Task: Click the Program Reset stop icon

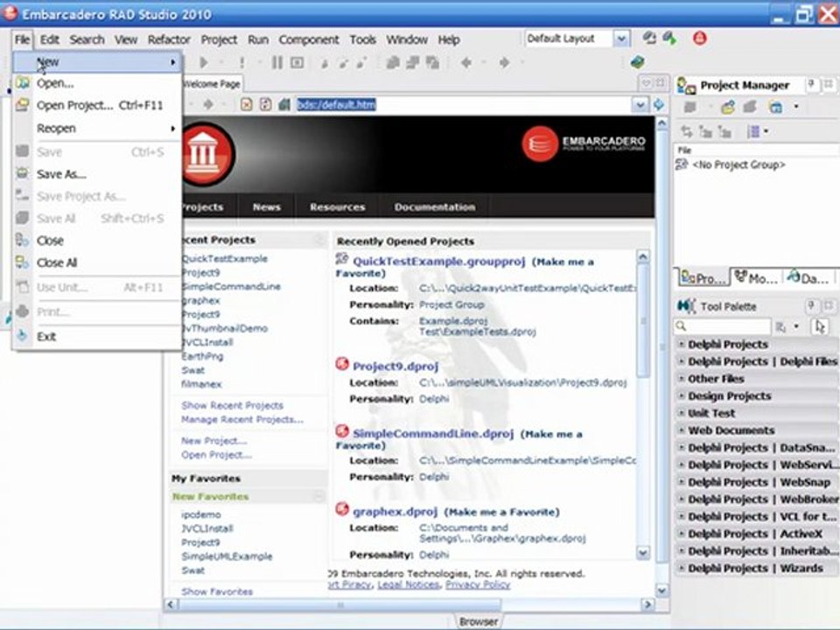Action: (x=297, y=63)
